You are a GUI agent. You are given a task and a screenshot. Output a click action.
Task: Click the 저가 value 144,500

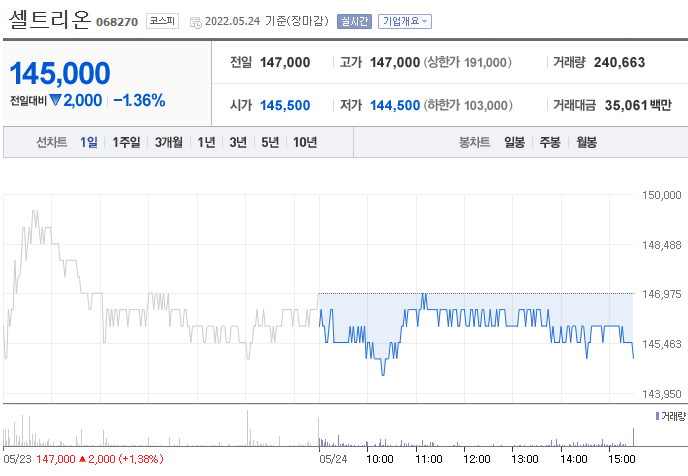click(395, 105)
